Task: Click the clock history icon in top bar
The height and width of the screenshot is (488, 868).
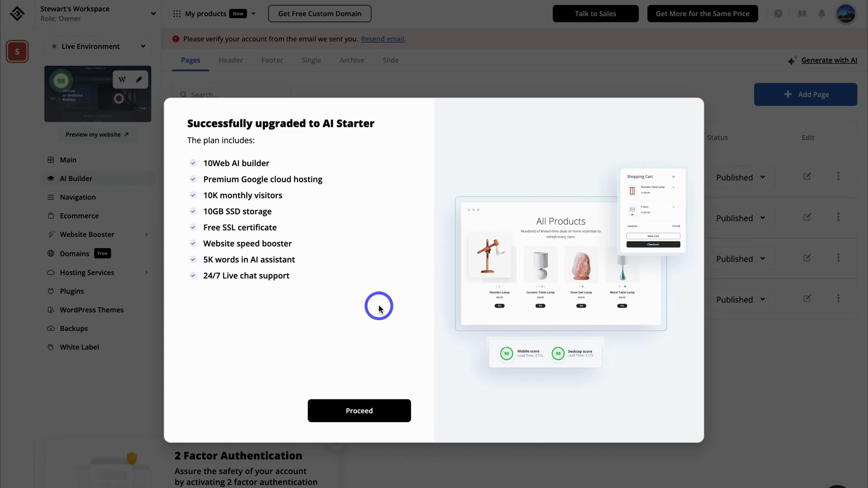Action: [x=778, y=14]
